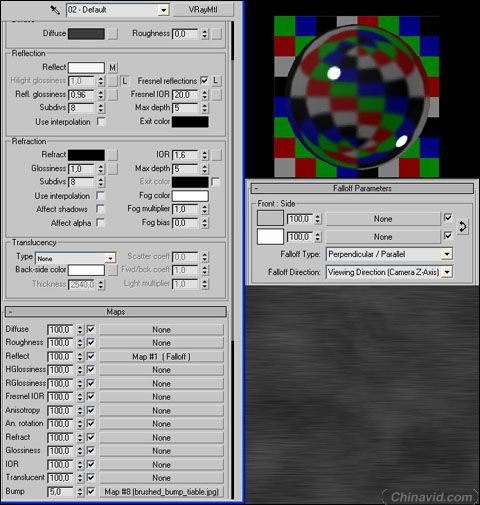Click the map button beside Refract color
The height and width of the screenshot is (505, 480).
click(113, 155)
